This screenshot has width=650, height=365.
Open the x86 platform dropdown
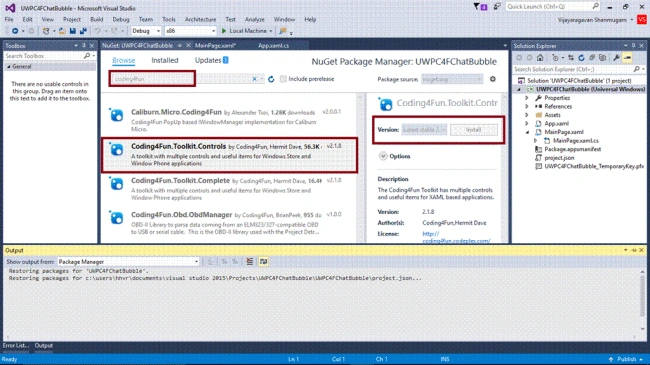coord(213,31)
